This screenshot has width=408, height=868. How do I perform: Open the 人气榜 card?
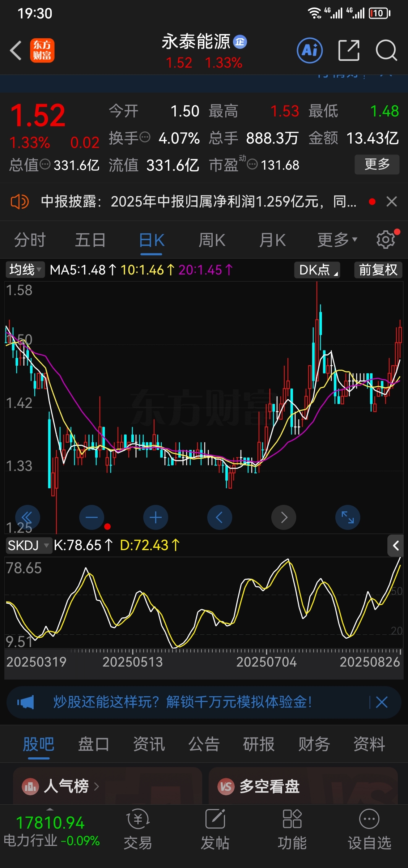[x=107, y=786]
